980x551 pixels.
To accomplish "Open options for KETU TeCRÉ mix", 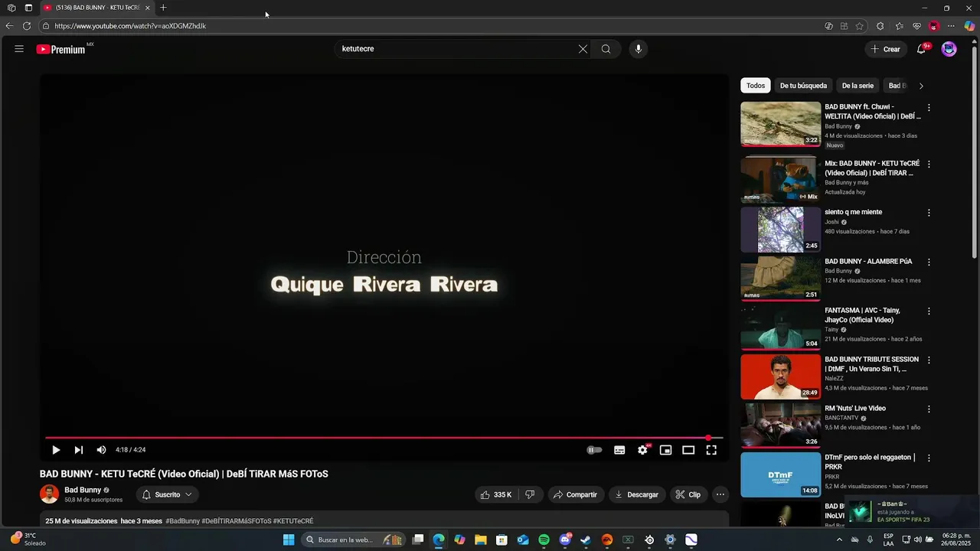I will [x=929, y=165].
